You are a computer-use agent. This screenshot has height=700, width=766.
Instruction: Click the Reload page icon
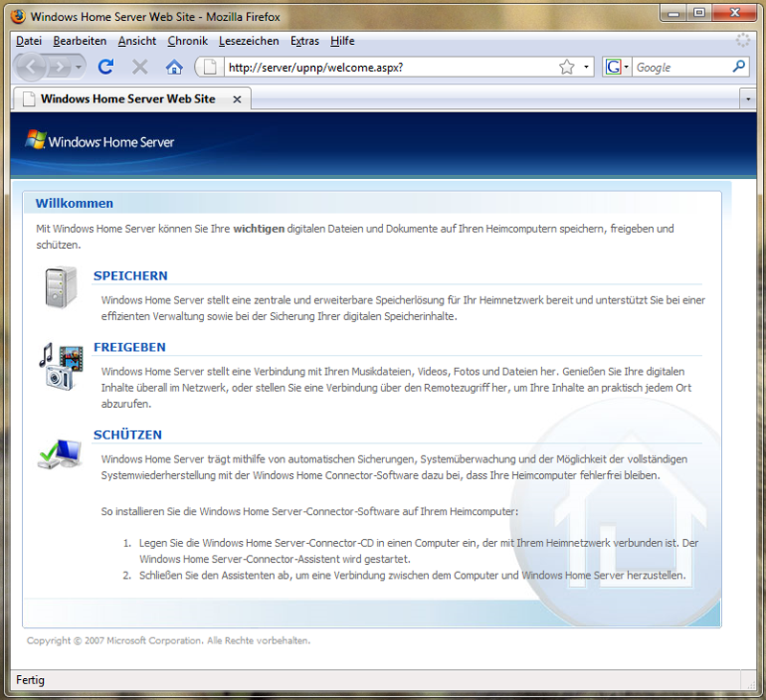click(x=106, y=67)
